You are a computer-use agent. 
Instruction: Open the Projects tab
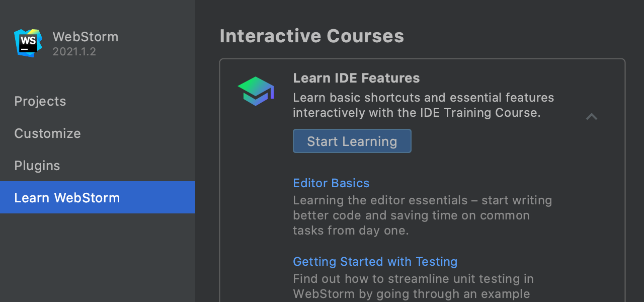40,101
